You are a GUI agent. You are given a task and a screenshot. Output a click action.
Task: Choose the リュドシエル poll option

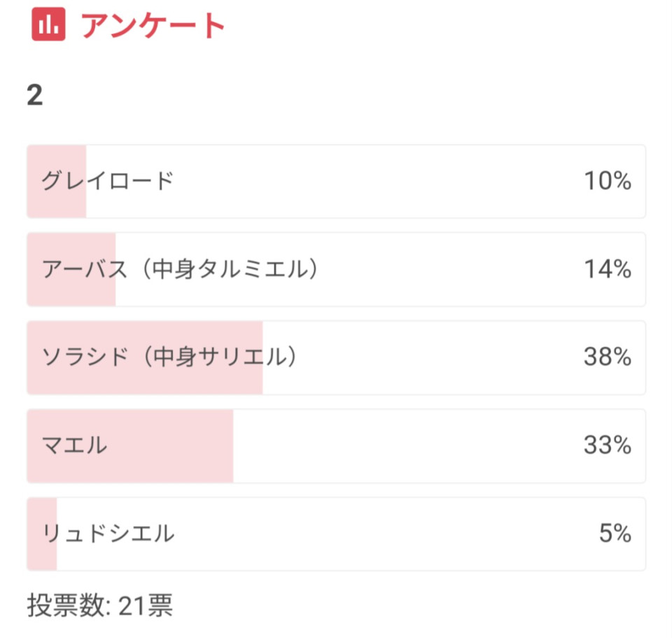[336, 534]
